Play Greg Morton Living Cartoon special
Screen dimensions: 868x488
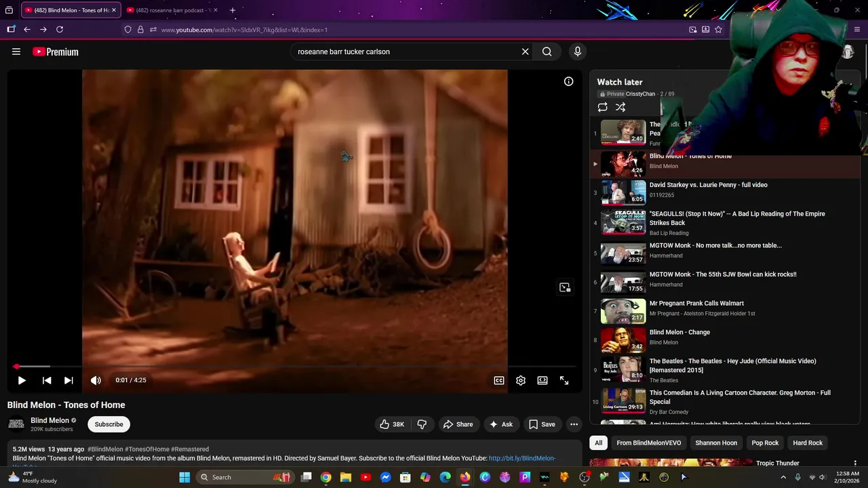(x=740, y=397)
